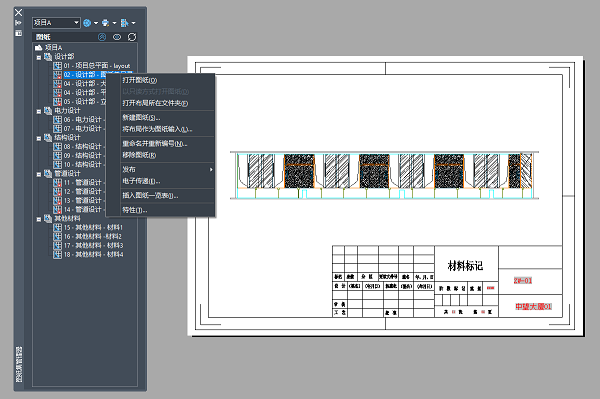
Task: Click the publish printer icon in the toolbar
Action: click(106, 23)
